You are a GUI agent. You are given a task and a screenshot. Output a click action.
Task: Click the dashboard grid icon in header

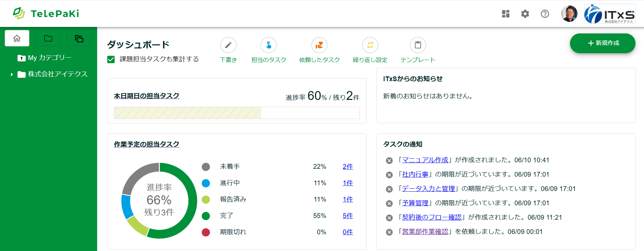pyautogui.click(x=506, y=14)
